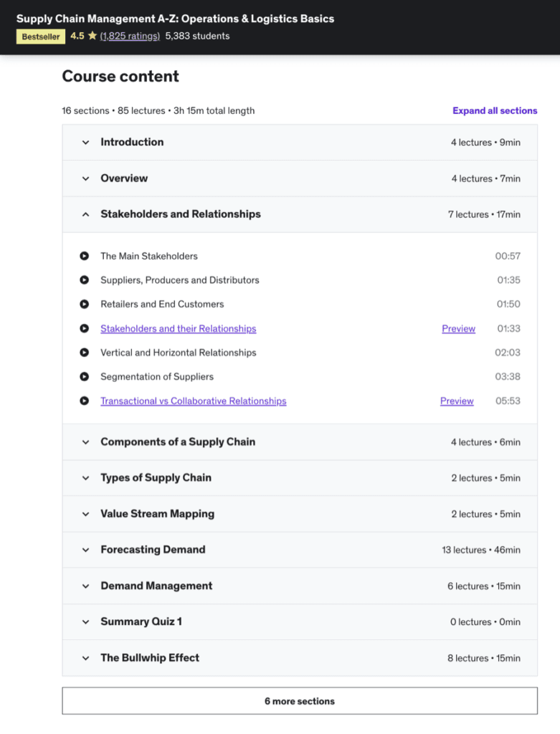This screenshot has height=734, width=560.
Task: Expand the Demand Management section
Action: [x=156, y=586]
